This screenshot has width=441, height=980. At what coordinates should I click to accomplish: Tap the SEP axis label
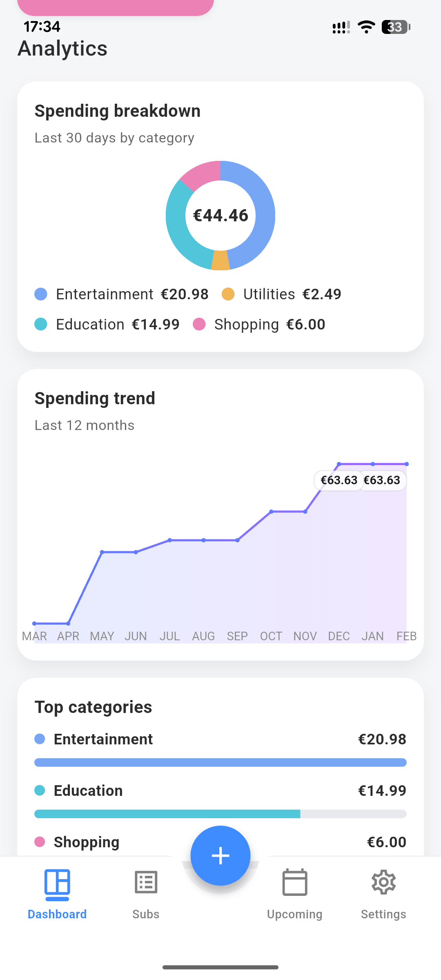(x=237, y=636)
